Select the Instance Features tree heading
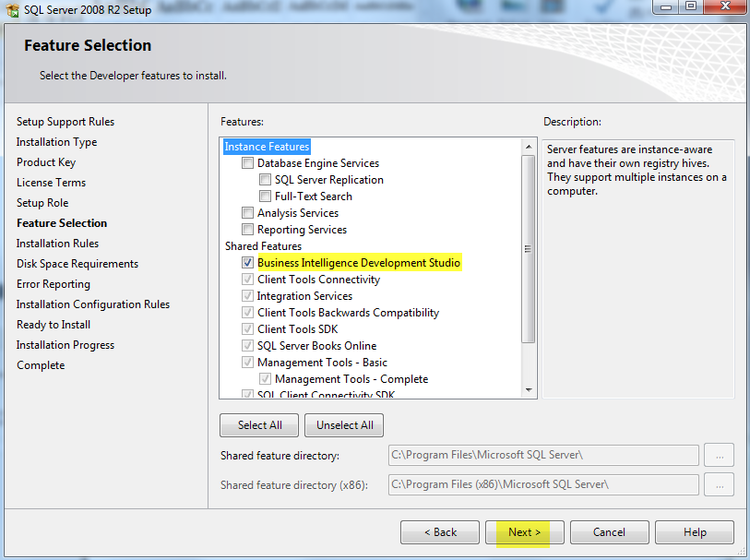Image resolution: width=750 pixels, height=560 pixels. [267, 147]
